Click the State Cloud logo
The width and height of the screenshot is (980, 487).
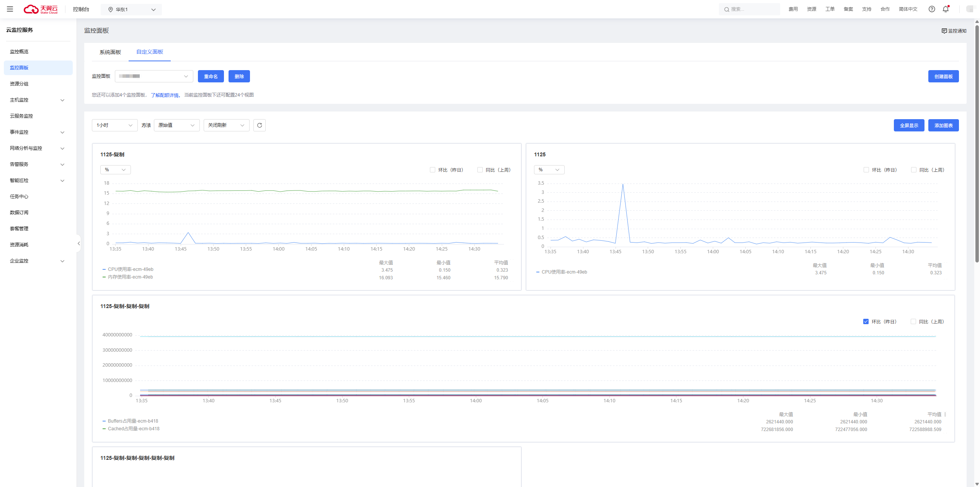[x=41, y=9]
